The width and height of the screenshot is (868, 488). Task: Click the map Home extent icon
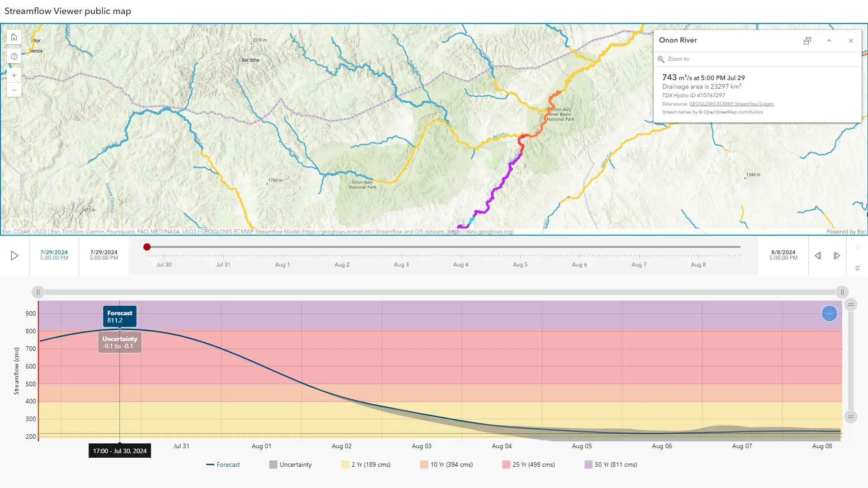coord(14,38)
